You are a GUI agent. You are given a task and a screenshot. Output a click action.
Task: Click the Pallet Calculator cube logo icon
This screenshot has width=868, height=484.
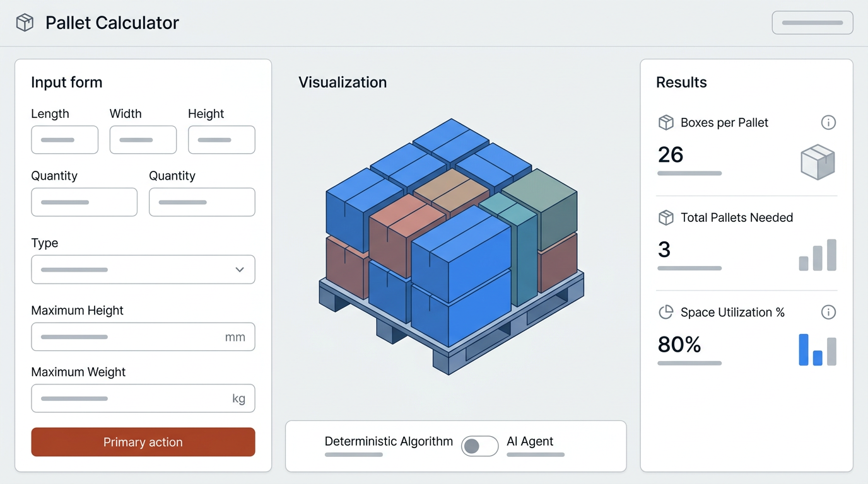point(24,22)
